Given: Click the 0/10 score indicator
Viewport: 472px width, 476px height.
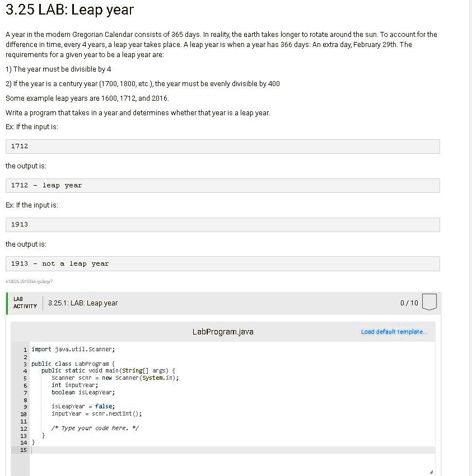Looking at the screenshot, I should tap(408, 303).
